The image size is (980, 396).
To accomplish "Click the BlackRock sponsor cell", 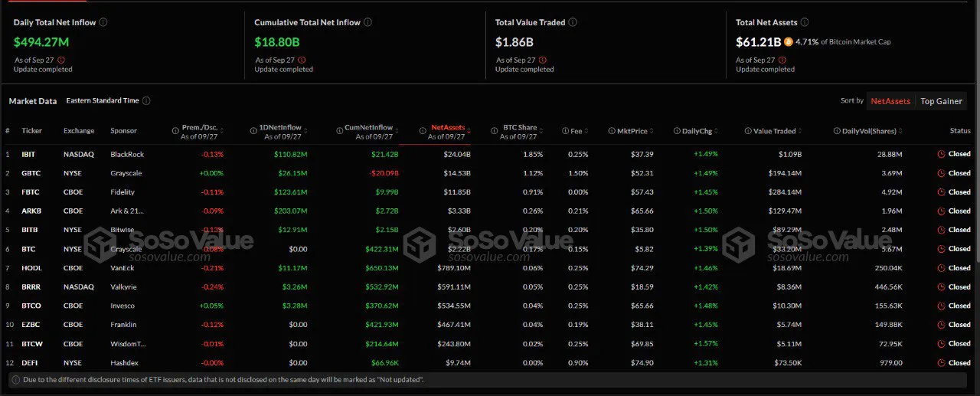I will point(127,154).
